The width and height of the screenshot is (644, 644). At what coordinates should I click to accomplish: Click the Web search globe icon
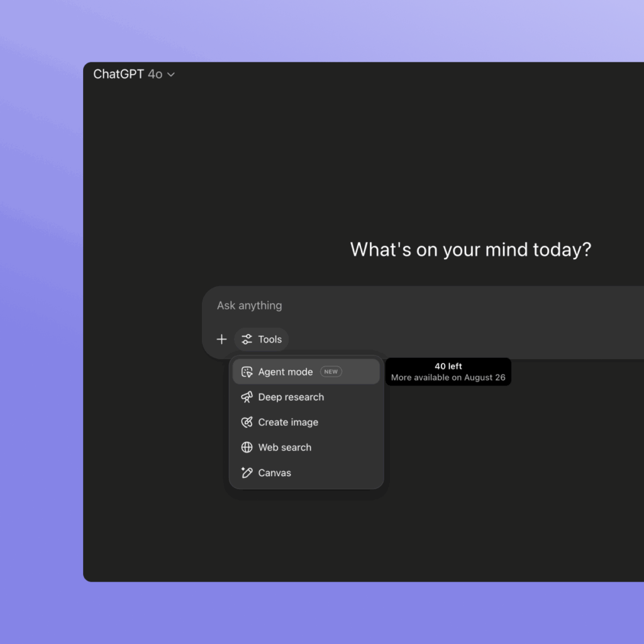tap(247, 447)
